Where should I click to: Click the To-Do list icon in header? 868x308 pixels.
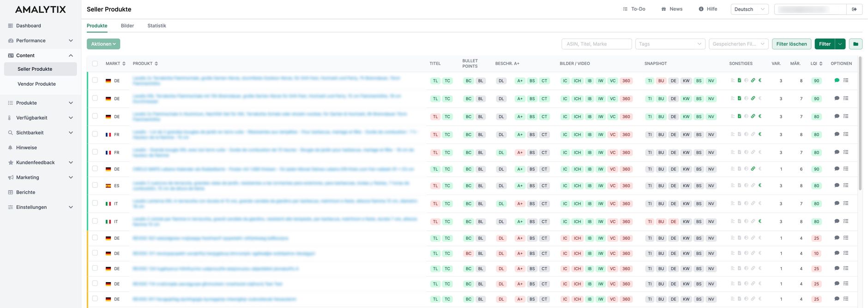[625, 9]
